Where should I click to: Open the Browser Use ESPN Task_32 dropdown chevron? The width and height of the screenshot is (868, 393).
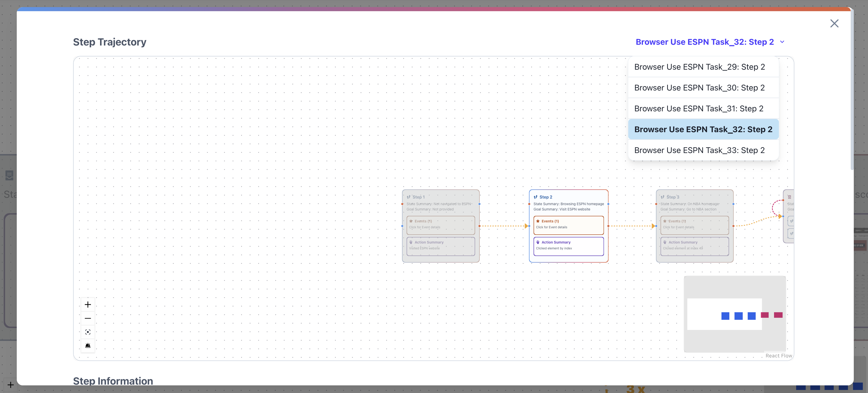coord(782,42)
